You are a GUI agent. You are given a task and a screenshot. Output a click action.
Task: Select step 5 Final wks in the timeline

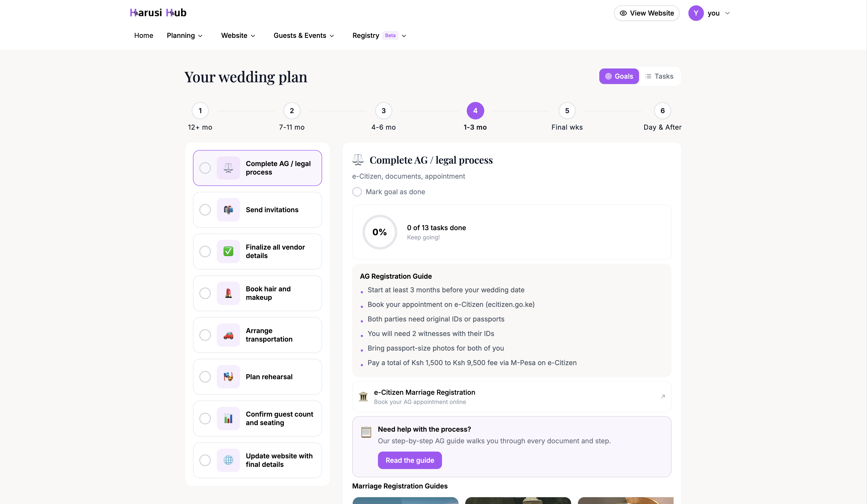567,110
